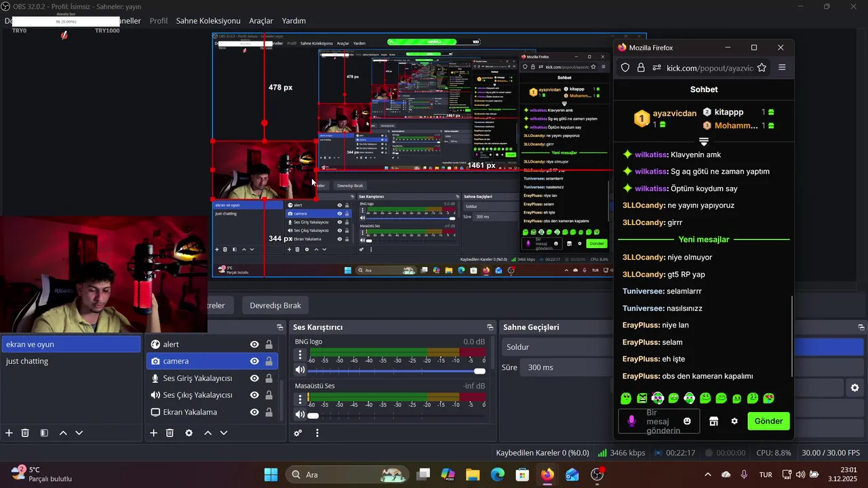The width and height of the screenshot is (868, 488).
Task: Collapse the Kick chat leaderboard arrow
Action: (704, 141)
